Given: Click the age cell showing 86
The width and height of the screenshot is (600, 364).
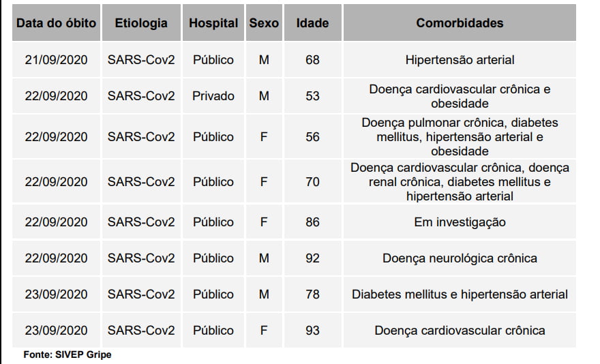Looking at the screenshot, I should click(x=312, y=222).
